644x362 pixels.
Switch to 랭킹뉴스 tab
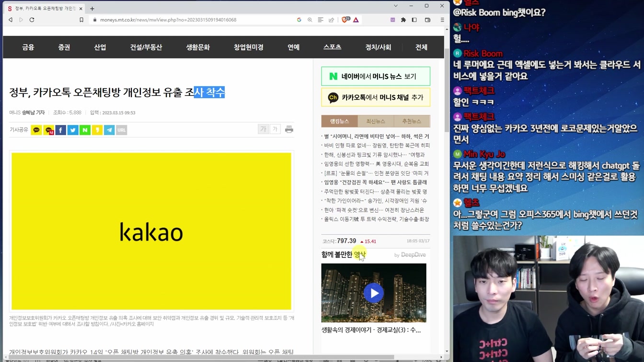point(339,121)
